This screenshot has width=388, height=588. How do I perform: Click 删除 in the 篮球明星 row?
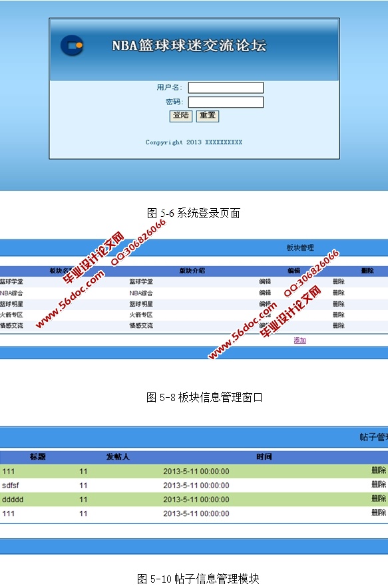point(339,304)
